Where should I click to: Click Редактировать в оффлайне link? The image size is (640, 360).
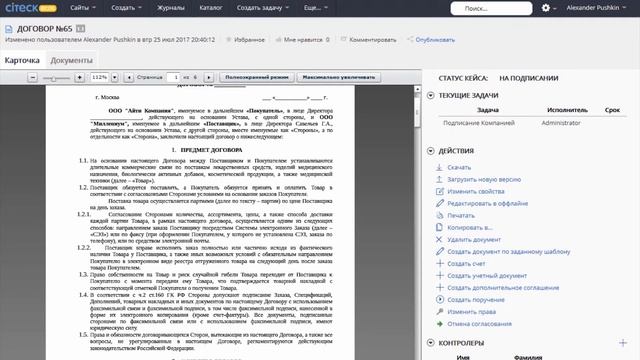click(x=488, y=203)
